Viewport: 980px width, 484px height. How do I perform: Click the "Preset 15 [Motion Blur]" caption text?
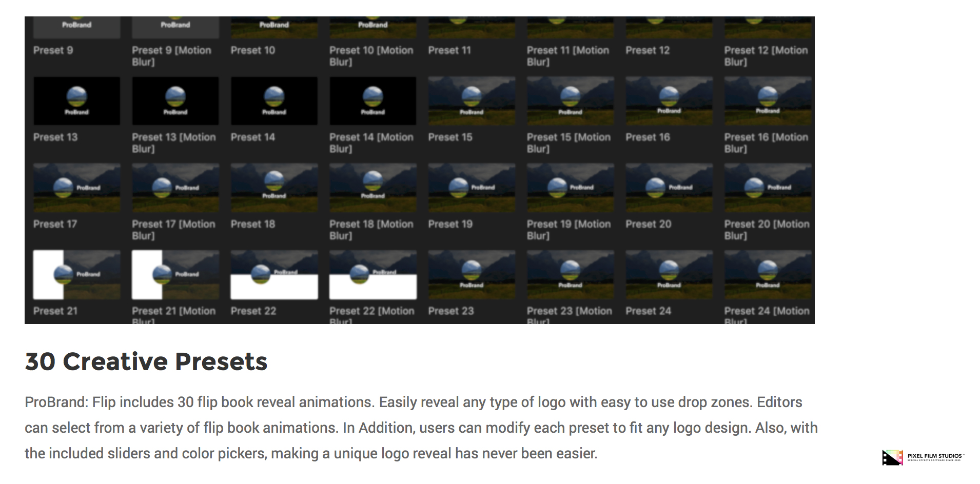click(x=569, y=143)
